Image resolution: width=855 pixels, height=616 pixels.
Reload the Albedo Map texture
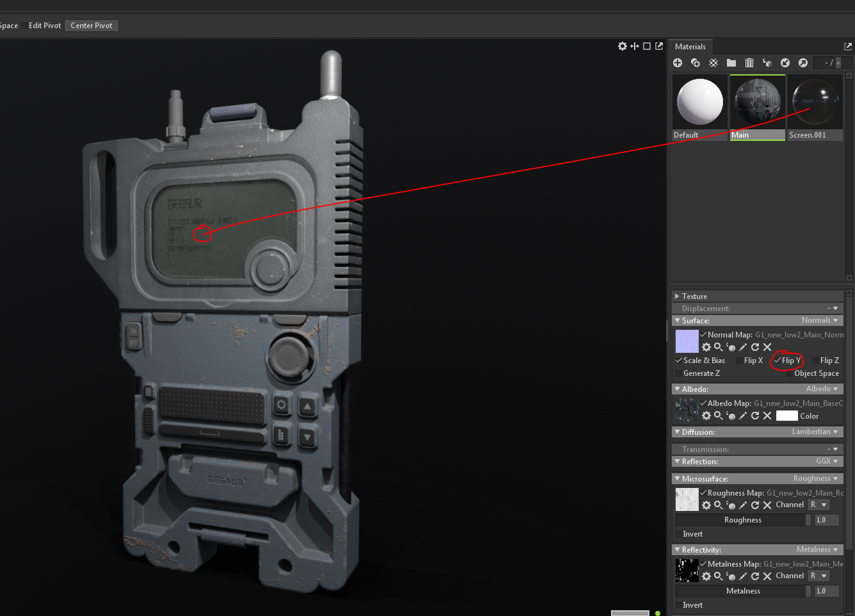[x=755, y=416]
